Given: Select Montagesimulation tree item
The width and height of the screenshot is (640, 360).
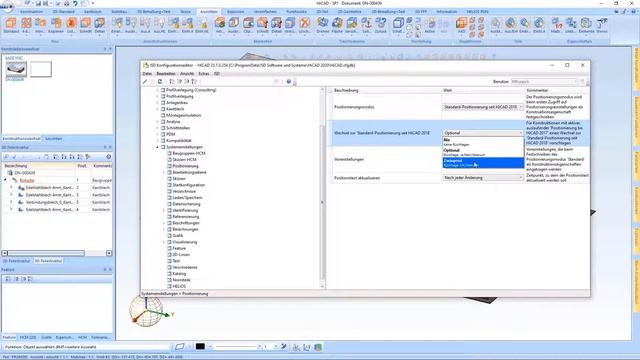Looking at the screenshot, I should [184, 116].
